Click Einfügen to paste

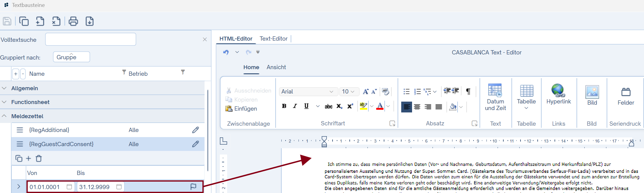[x=241, y=109]
